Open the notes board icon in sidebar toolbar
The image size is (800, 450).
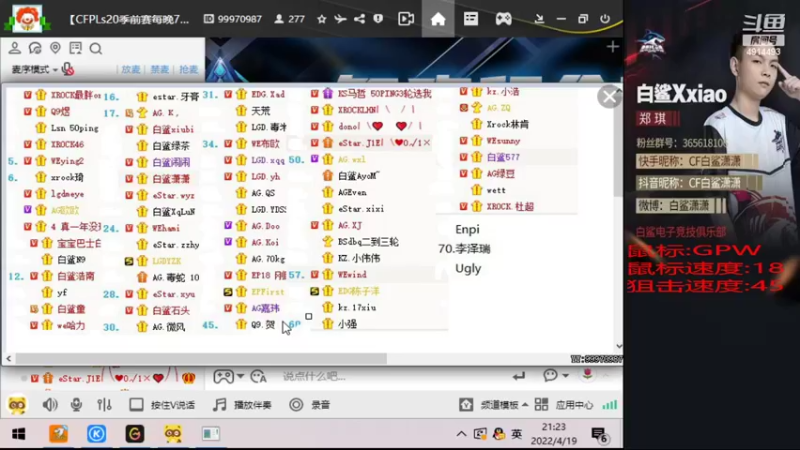76,48
